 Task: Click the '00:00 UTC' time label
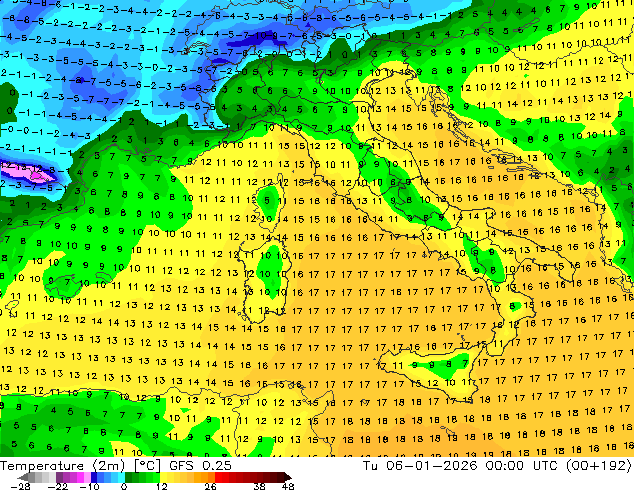pyautogui.click(x=523, y=466)
